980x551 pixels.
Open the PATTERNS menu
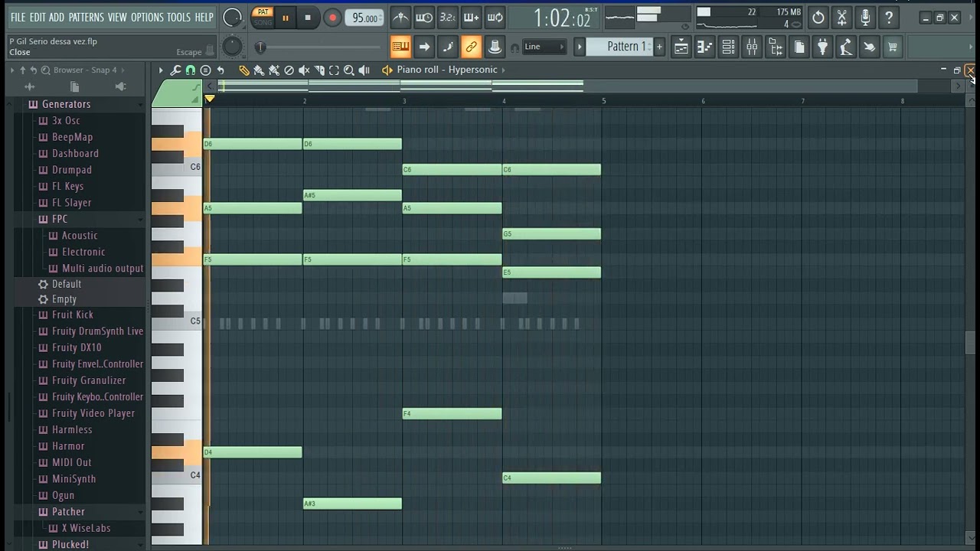(86, 17)
